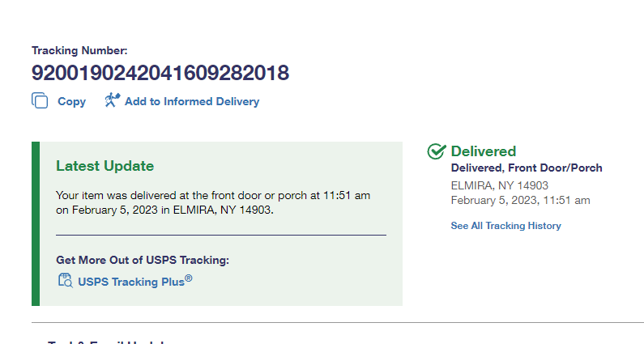Click the February 5, 2023, 11:51 am timestamp

(520, 200)
